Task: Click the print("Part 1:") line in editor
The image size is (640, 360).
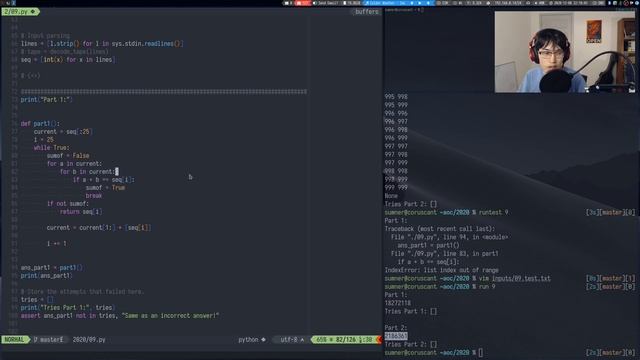Action: pyautogui.click(x=46, y=100)
